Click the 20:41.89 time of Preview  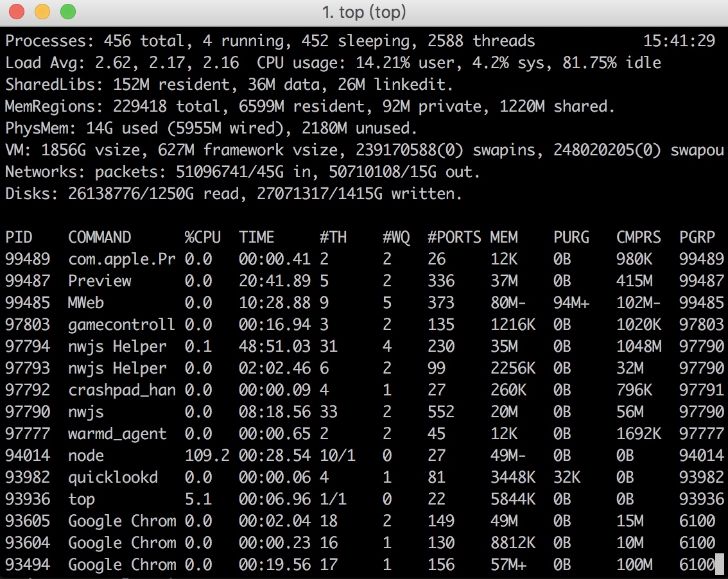pos(275,281)
